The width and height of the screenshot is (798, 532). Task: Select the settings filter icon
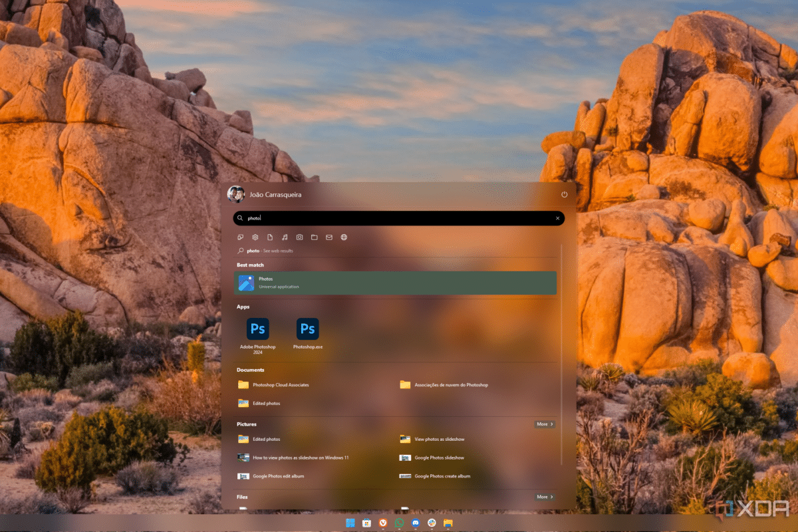[255, 237]
